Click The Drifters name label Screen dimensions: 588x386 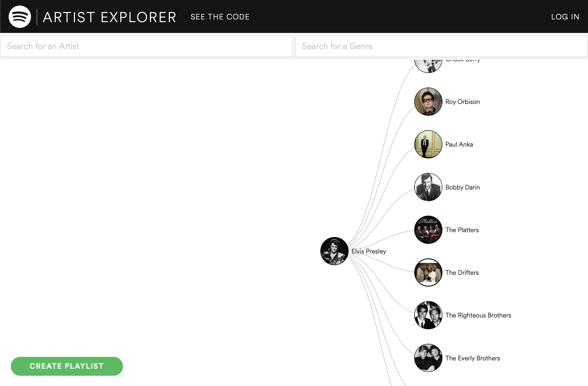[462, 273]
